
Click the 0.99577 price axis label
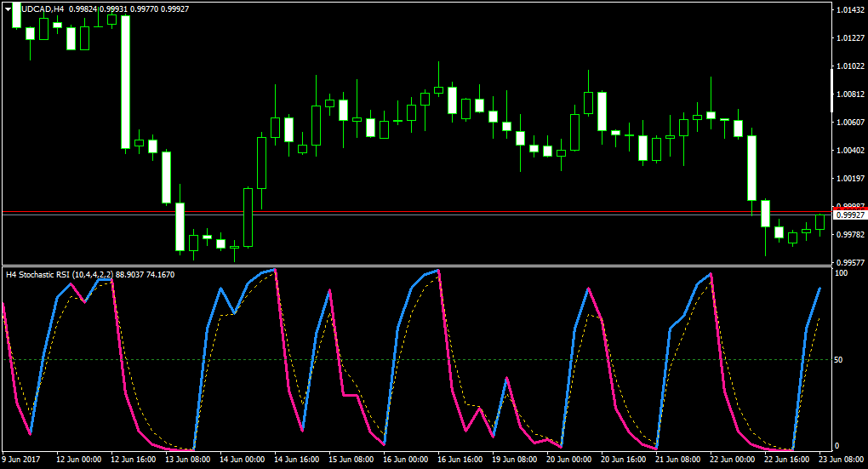click(850, 262)
